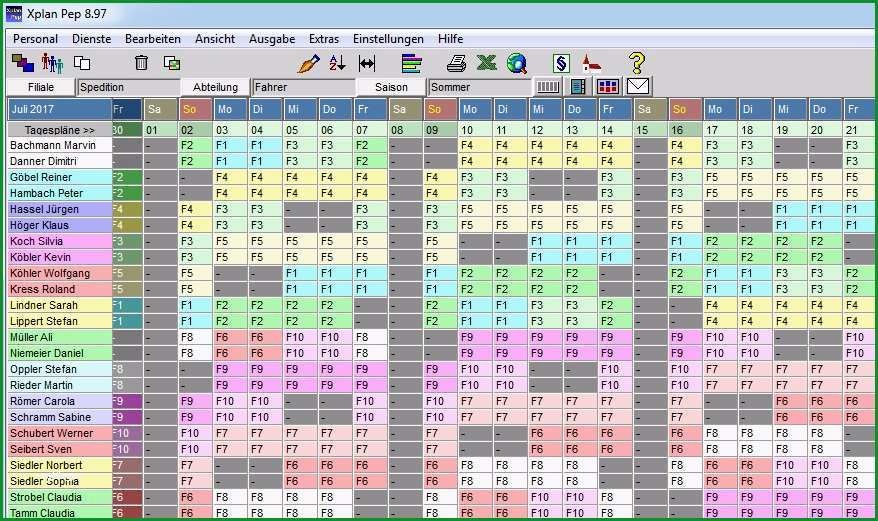Screen dimensions: 878x521
Task: Click the copy pages icon
Action: tap(82, 63)
